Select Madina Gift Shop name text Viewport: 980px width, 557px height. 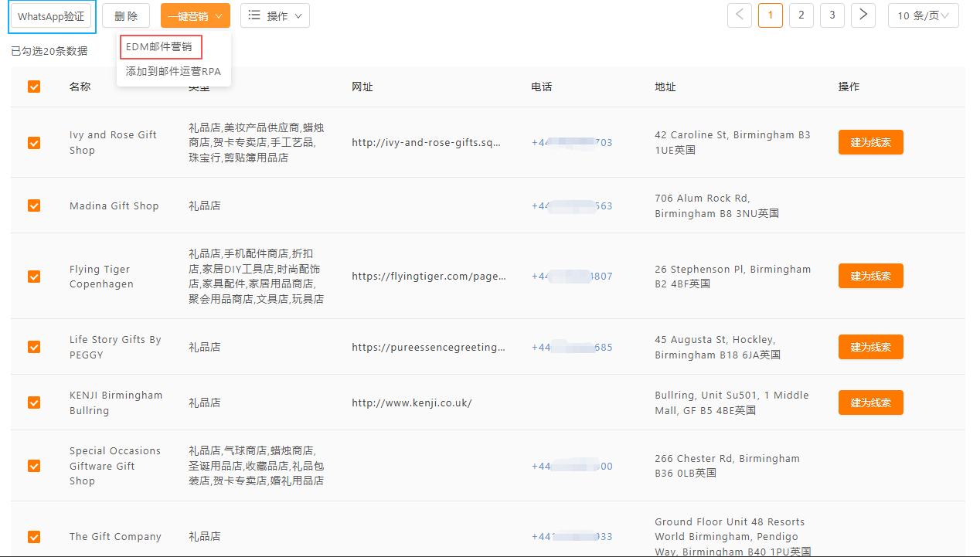coord(114,205)
